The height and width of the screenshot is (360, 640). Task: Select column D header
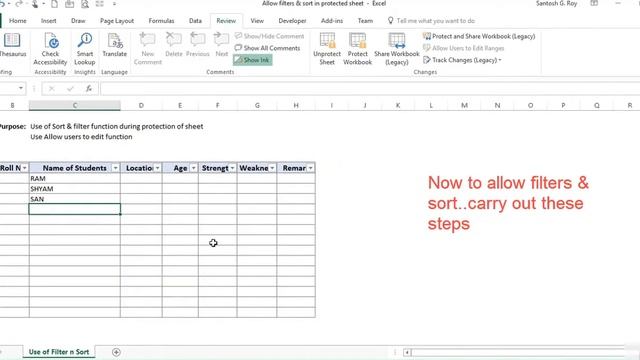point(141,105)
